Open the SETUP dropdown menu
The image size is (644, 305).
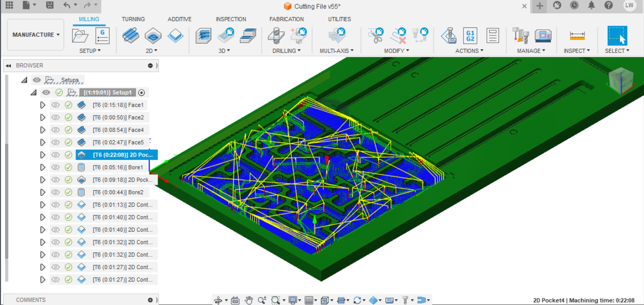click(x=90, y=51)
